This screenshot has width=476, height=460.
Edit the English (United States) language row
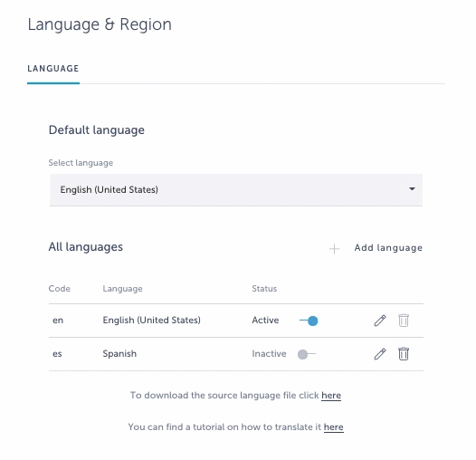coord(380,321)
